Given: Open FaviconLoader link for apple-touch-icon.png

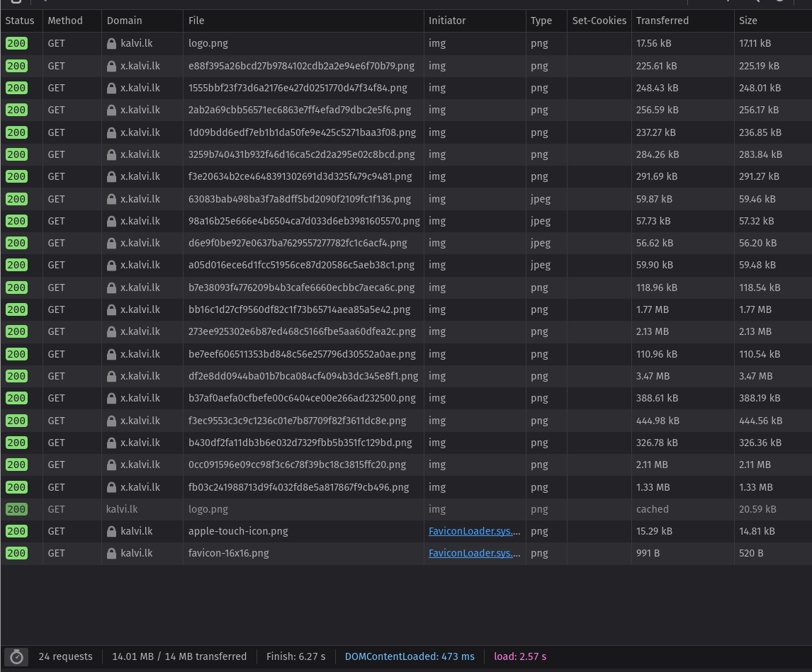Looking at the screenshot, I should pos(474,531).
